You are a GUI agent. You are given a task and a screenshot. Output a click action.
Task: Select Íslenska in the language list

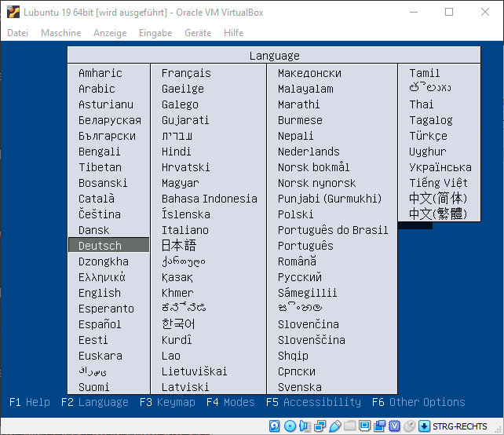point(186,214)
